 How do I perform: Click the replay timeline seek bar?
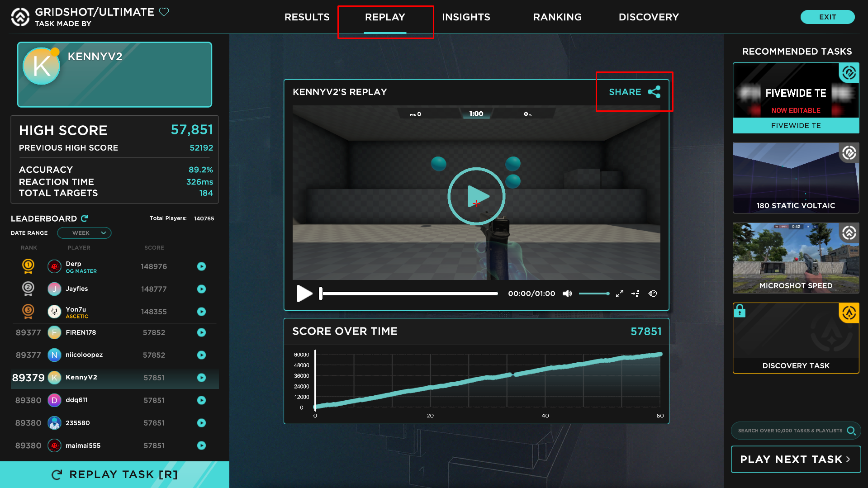409,294
